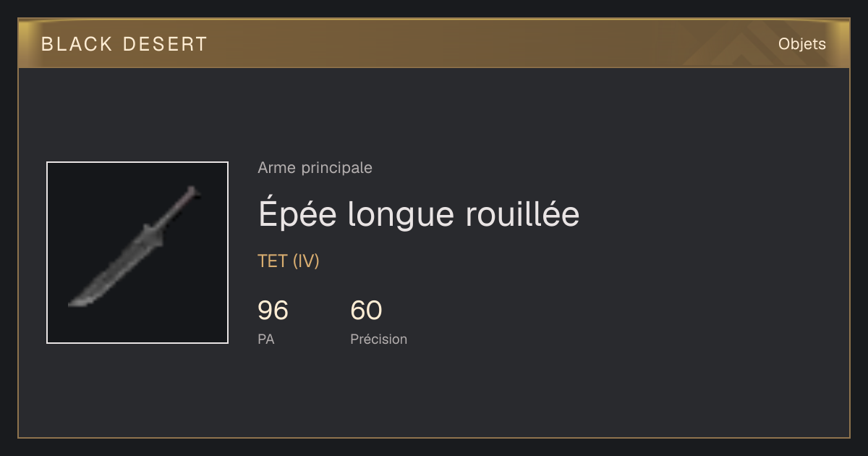Select the Précision stat label

[379, 339]
